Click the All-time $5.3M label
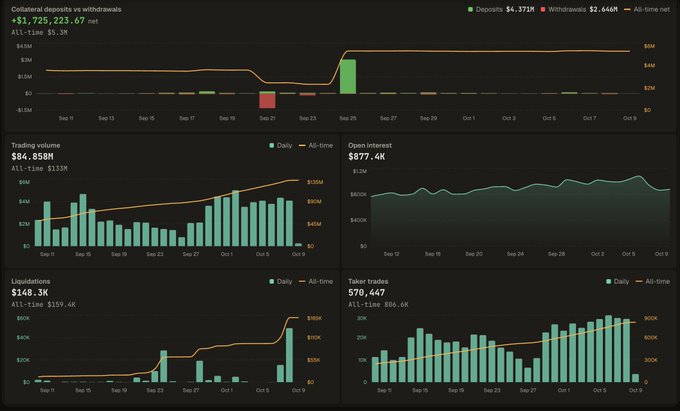Viewport: 680px width, 411px height. (x=39, y=33)
